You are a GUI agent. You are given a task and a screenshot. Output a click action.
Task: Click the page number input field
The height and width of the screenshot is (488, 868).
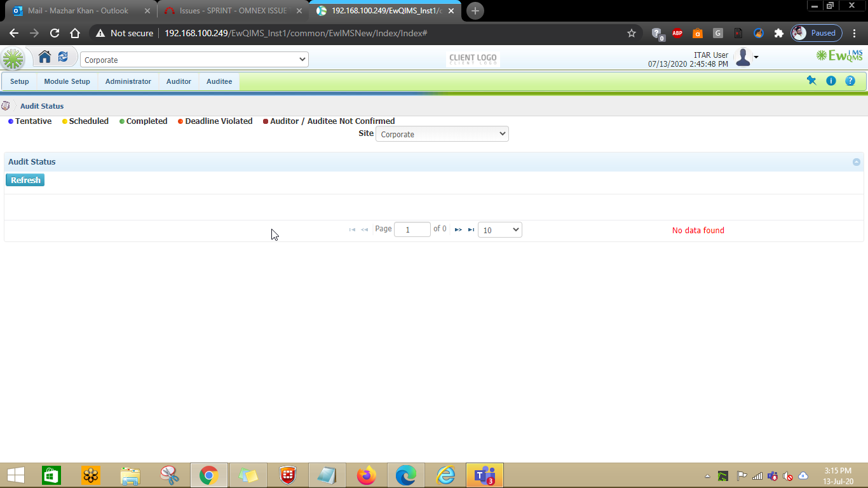(412, 230)
